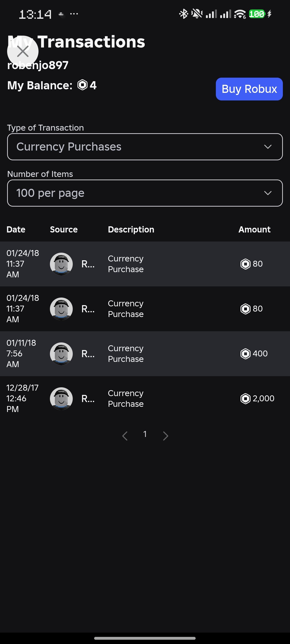Open the avatar in the 2,000 Robux row

tap(61, 399)
